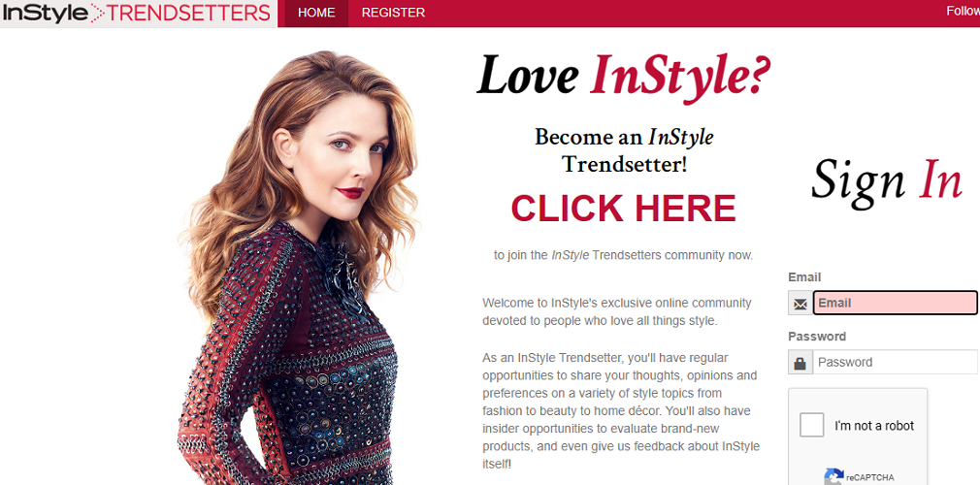Click the InStyle wordmark in the header logo
The width and height of the screenshot is (980, 485).
pos(45,13)
